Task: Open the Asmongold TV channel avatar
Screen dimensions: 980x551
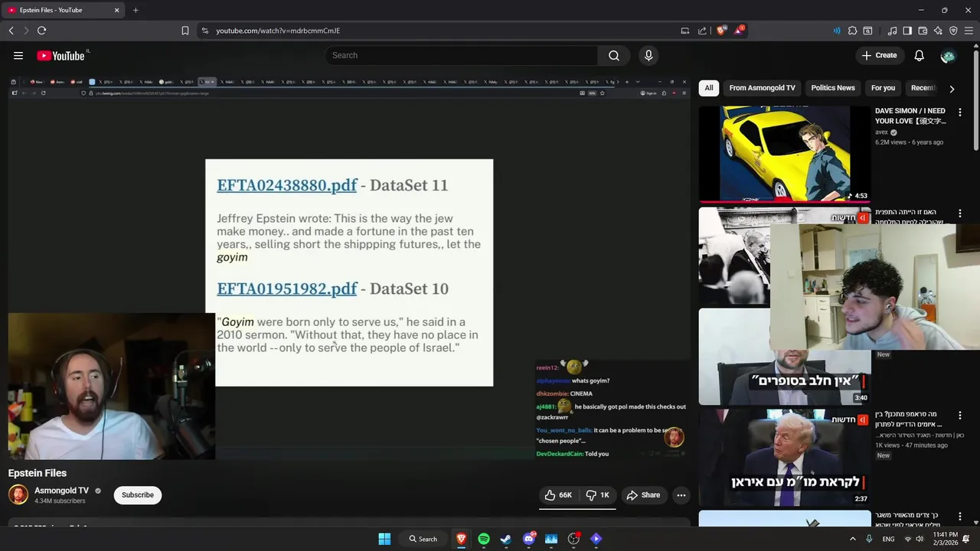Action: pos(18,494)
